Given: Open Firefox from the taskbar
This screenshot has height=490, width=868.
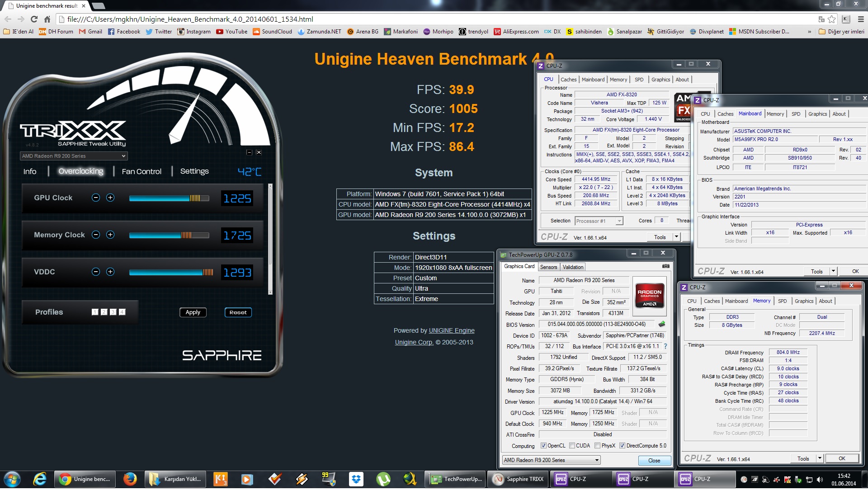Looking at the screenshot, I should click(130, 479).
